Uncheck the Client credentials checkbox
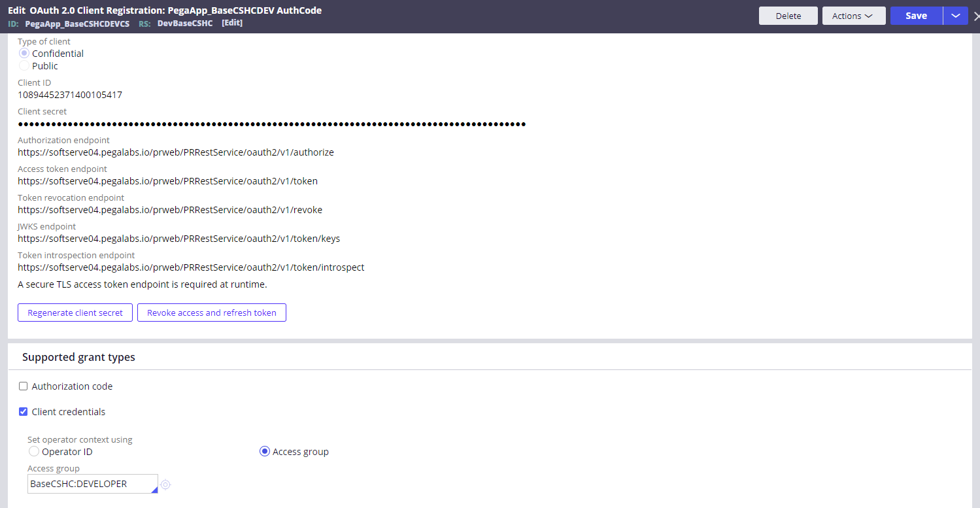Screen dimensions: 980x508 (24, 412)
